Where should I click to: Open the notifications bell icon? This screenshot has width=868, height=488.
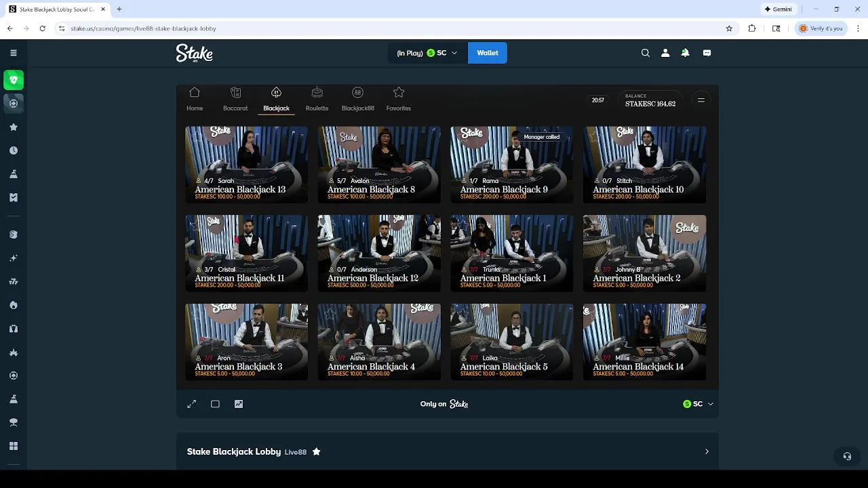pos(685,53)
